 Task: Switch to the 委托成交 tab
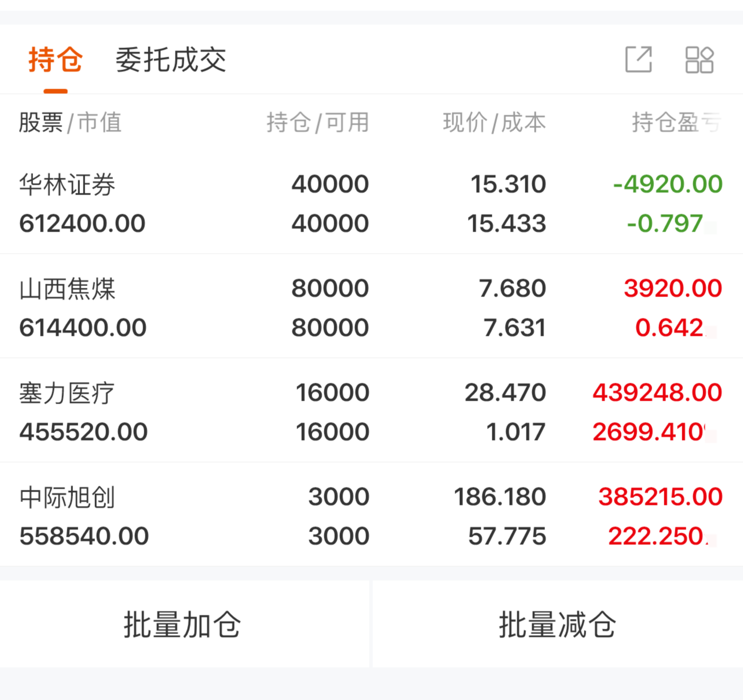coord(171,60)
